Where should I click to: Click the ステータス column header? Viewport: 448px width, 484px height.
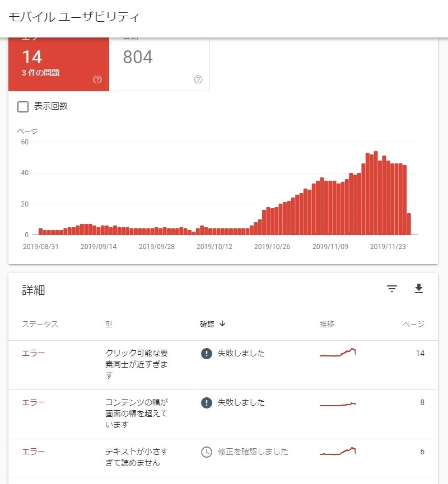pos(40,324)
